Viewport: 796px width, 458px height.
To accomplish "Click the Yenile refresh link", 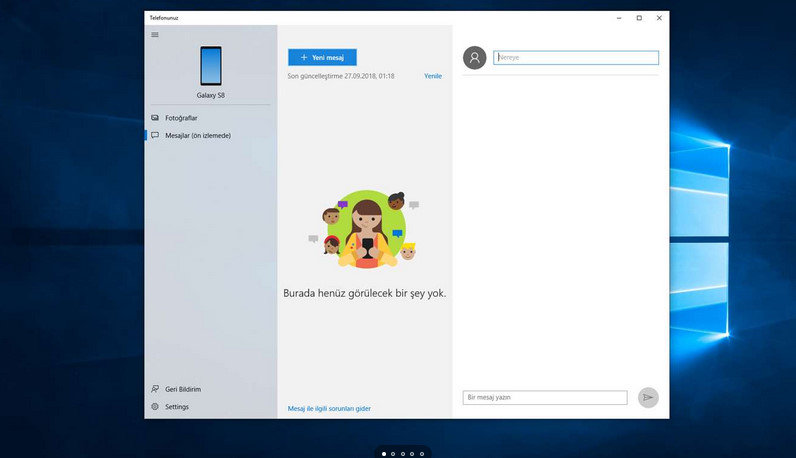I will (433, 76).
